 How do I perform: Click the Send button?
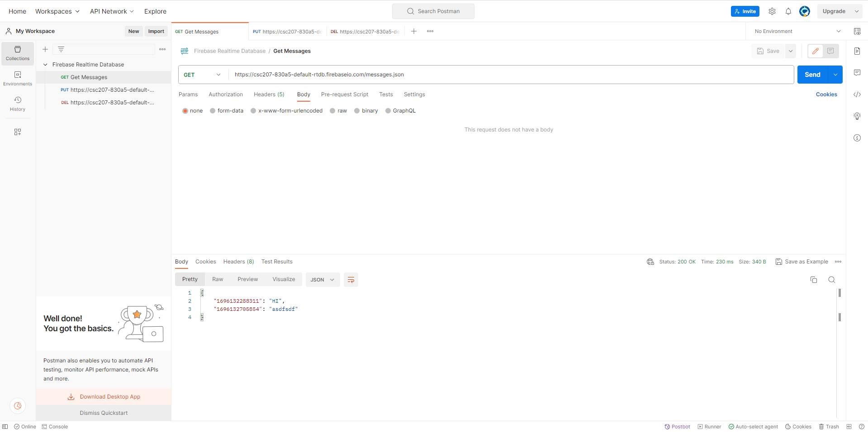pyautogui.click(x=812, y=75)
